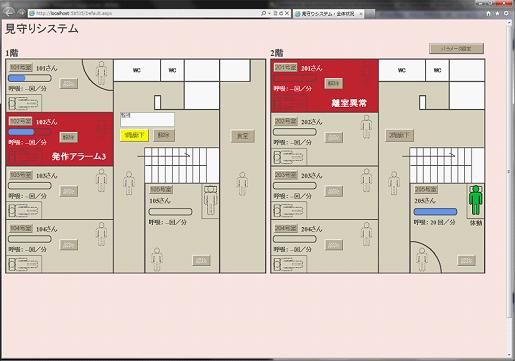515x361 pixels.
Task: Click the page's vertical scrollbar
Action: (509, 188)
